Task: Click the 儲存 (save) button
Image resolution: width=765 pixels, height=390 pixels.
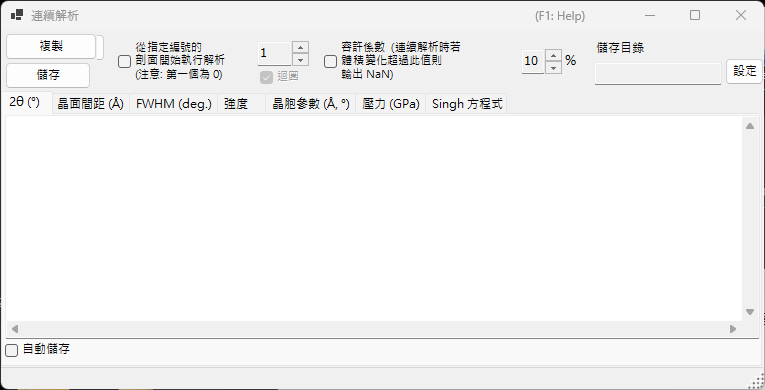Action: point(48,76)
